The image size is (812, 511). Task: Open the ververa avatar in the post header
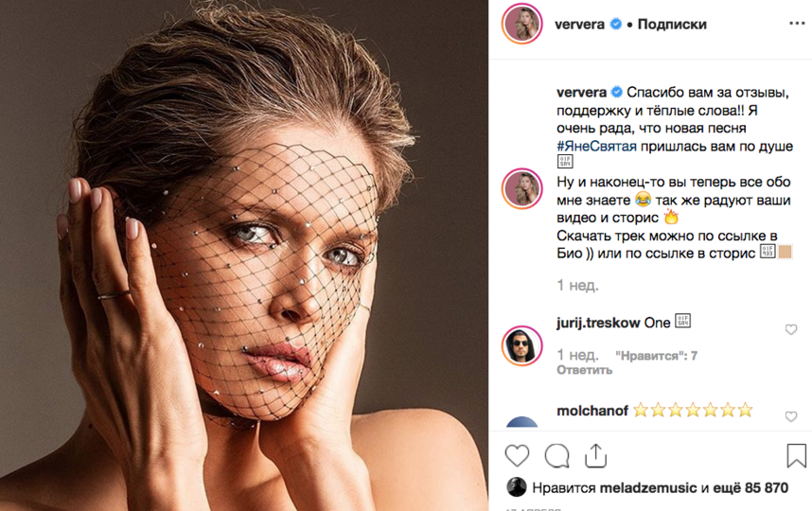[x=522, y=25]
